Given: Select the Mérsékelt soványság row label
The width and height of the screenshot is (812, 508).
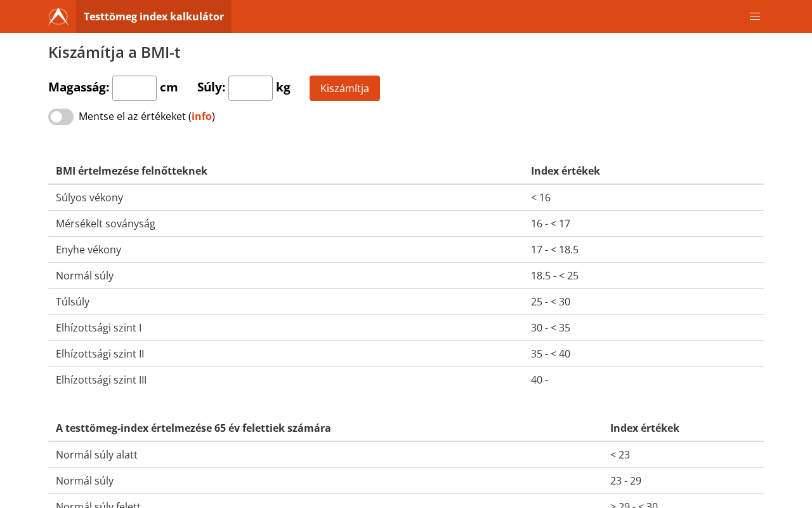Looking at the screenshot, I should click(105, 224).
